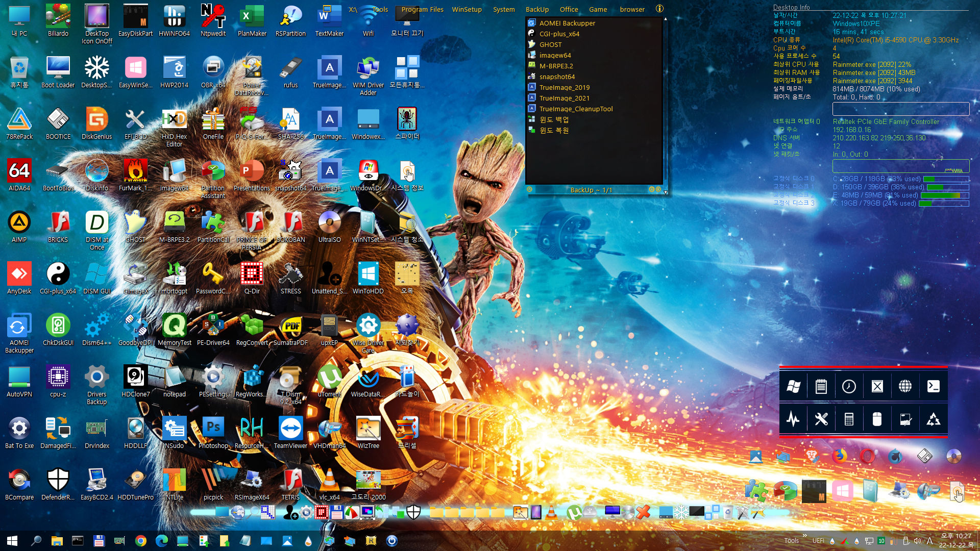Open the HWiNFO64 desktop icon
Screen dimensions: 980x551
coord(174,20)
